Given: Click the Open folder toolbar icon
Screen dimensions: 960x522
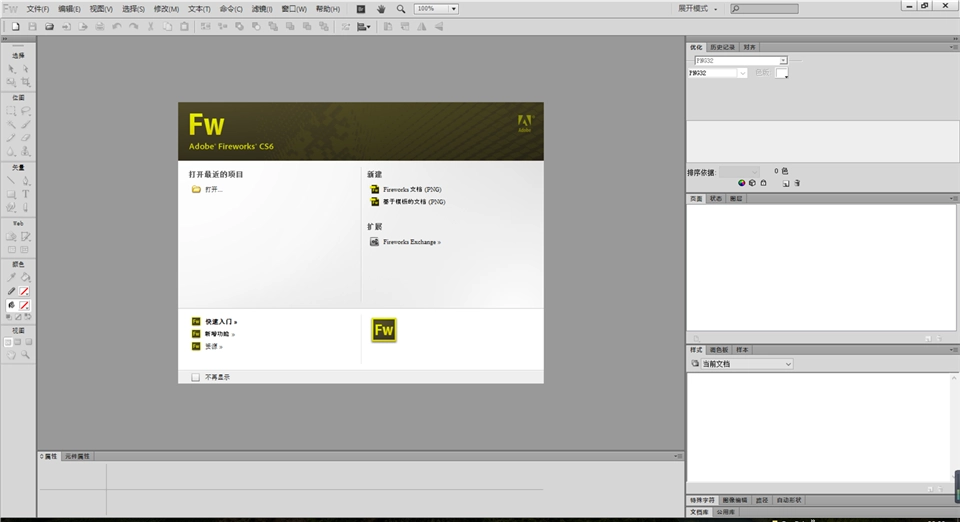Looking at the screenshot, I should point(50,27).
